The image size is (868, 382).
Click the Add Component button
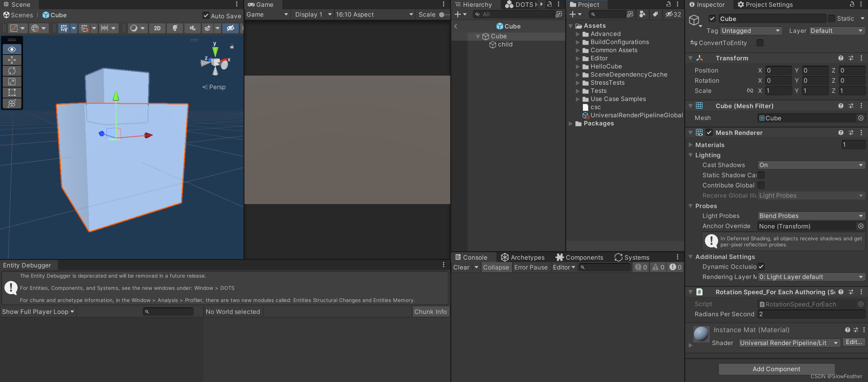click(776, 369)
